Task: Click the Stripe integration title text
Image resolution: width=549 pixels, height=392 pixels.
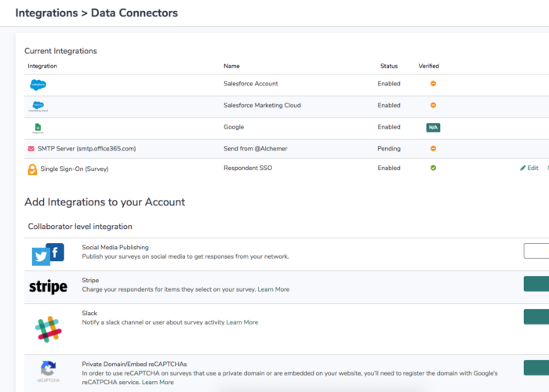Action: [90, 281]
